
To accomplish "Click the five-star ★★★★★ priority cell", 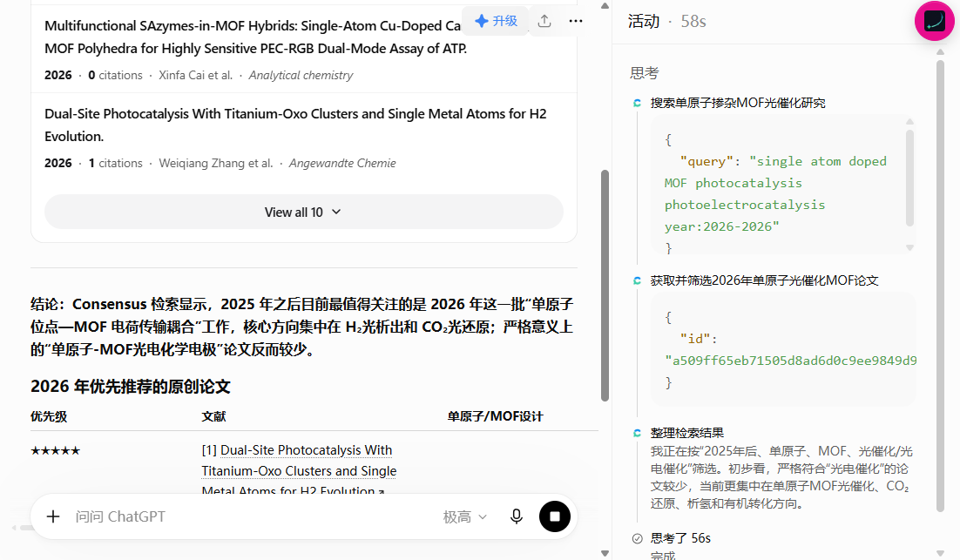I will (x=56, y=451).
